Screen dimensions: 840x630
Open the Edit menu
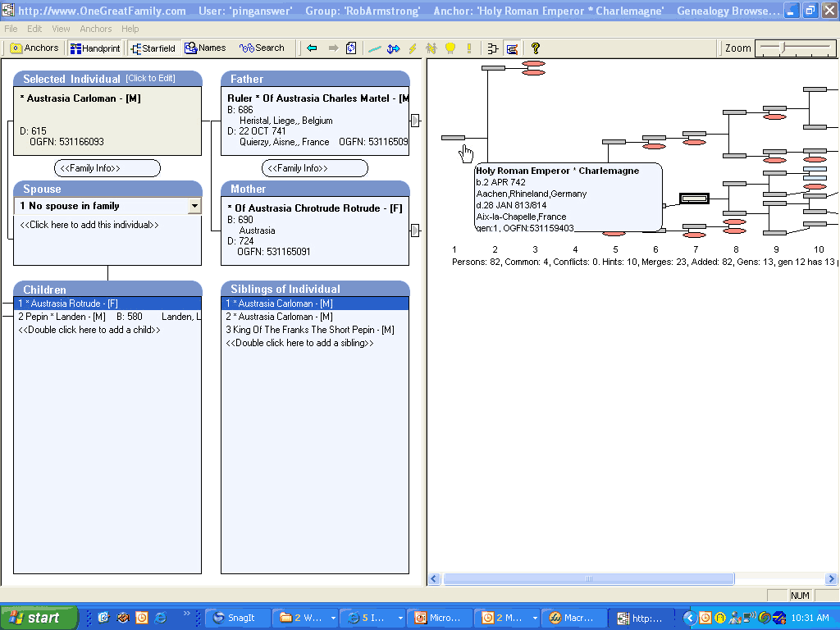click(x=34, y=29)
